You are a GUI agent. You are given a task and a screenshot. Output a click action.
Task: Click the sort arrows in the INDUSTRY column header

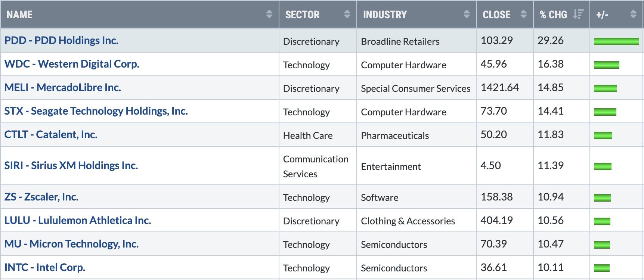466,15
